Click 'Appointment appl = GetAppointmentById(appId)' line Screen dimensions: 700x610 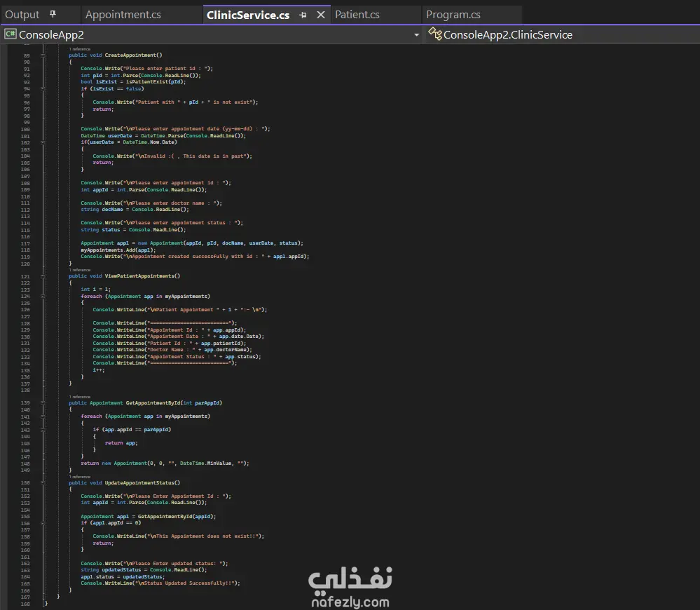coord(149,516)
